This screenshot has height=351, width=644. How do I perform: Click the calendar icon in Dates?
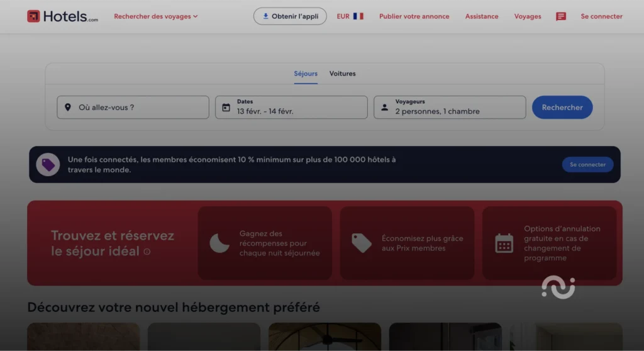click(x=226, y=108)
